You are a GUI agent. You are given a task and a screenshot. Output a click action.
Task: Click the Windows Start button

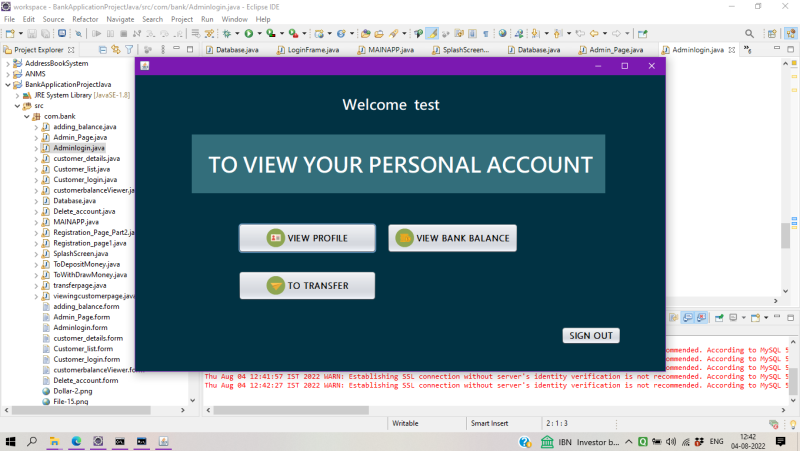[10, 441]
